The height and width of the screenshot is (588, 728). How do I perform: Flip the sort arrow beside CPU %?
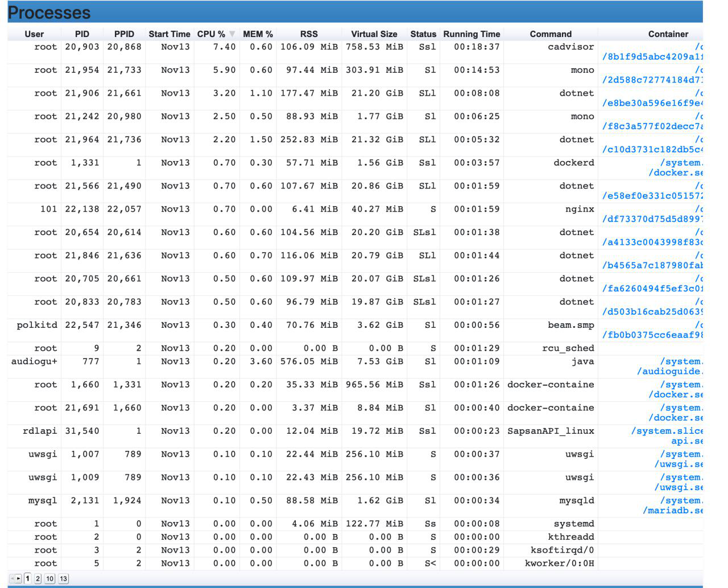(232, 34)
